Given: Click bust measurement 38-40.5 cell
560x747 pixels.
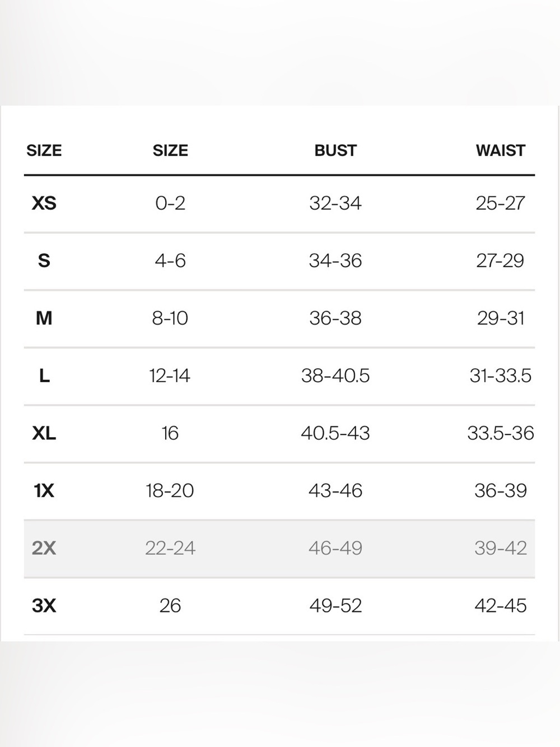Looking at the screenshot, I should (335, 375).
